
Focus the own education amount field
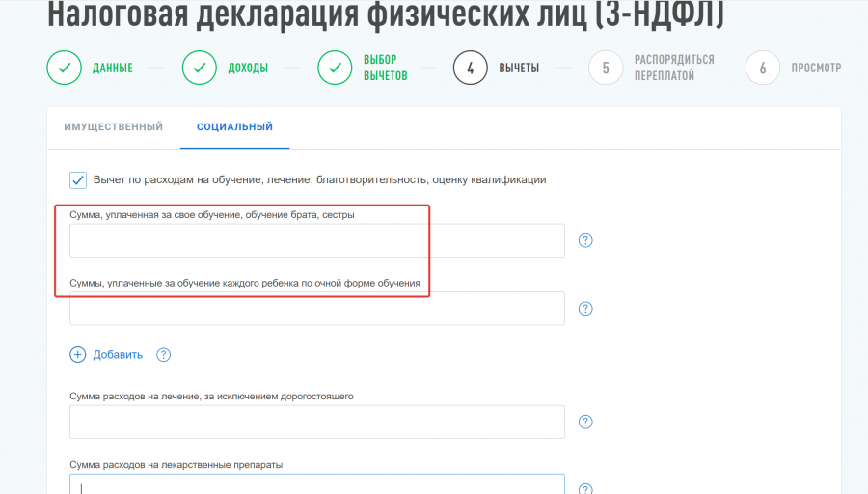316,240
